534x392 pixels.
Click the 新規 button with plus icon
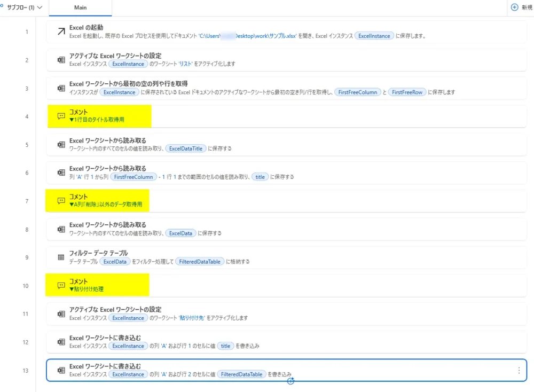[x=521, y=7]
